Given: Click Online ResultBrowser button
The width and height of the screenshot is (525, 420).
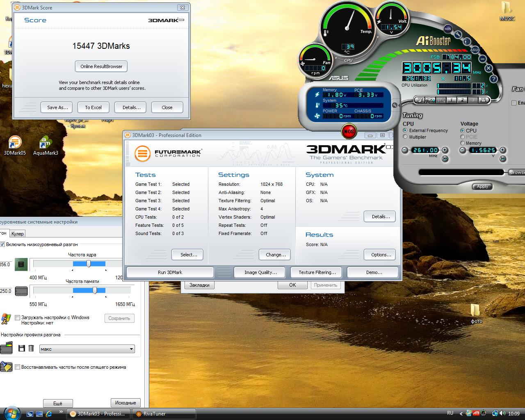Looking at the screenshot, I should [x=101, y=66].
